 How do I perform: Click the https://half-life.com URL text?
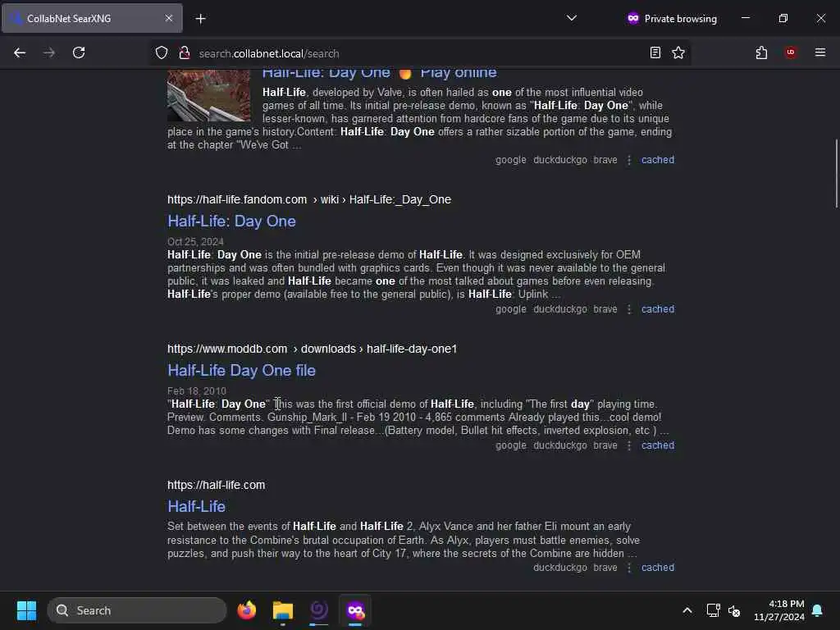(x=216, y=485)
